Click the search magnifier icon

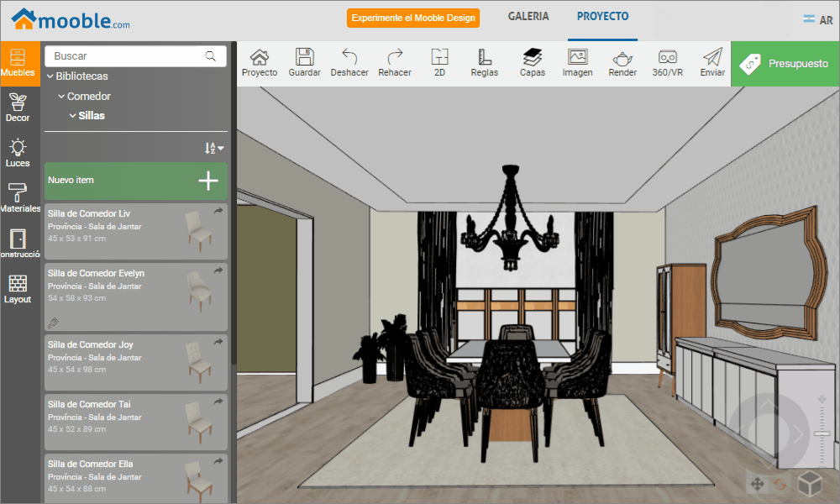pyautogui.click(x=211, y=56)
